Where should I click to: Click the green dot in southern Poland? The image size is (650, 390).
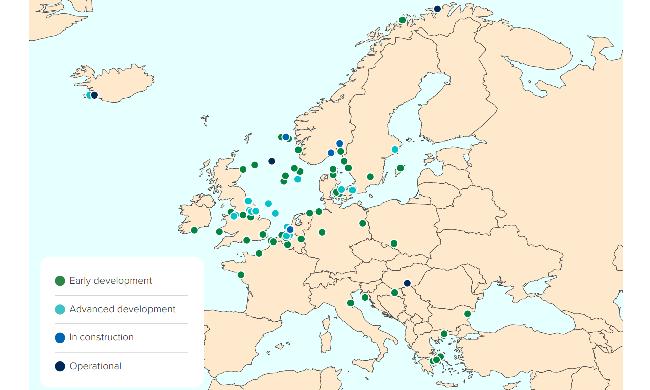click(x=394, y=244)
